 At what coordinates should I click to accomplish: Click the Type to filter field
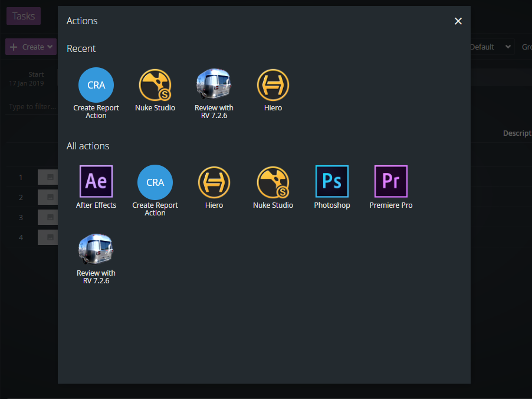point(32,107)
